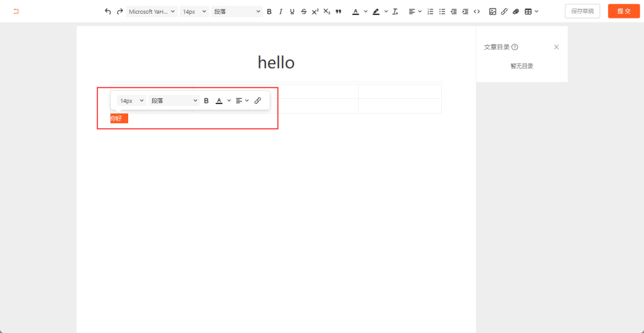Click the orange logo icon at top-left
The width and height of the screenshot is (644, 333).
click(16, 11)
